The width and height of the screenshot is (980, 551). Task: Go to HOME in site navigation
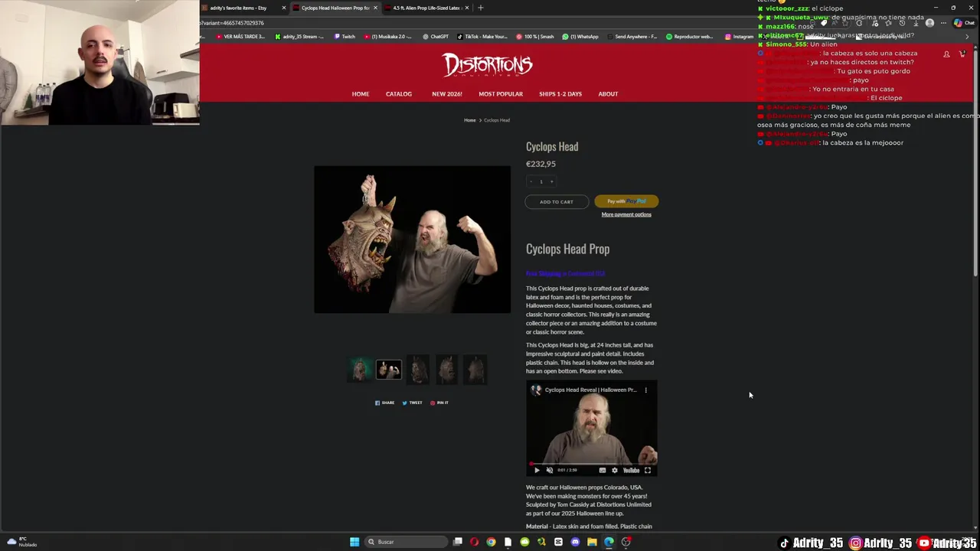click(361, 94)
